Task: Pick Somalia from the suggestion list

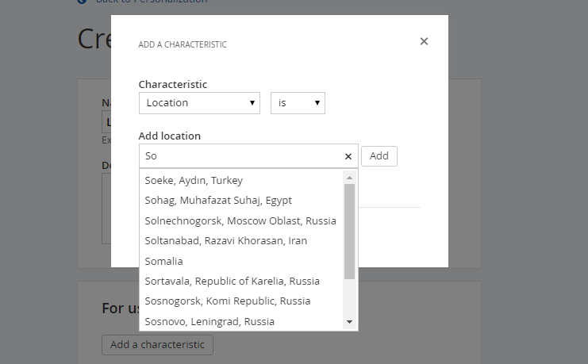Action: [241, 261]
